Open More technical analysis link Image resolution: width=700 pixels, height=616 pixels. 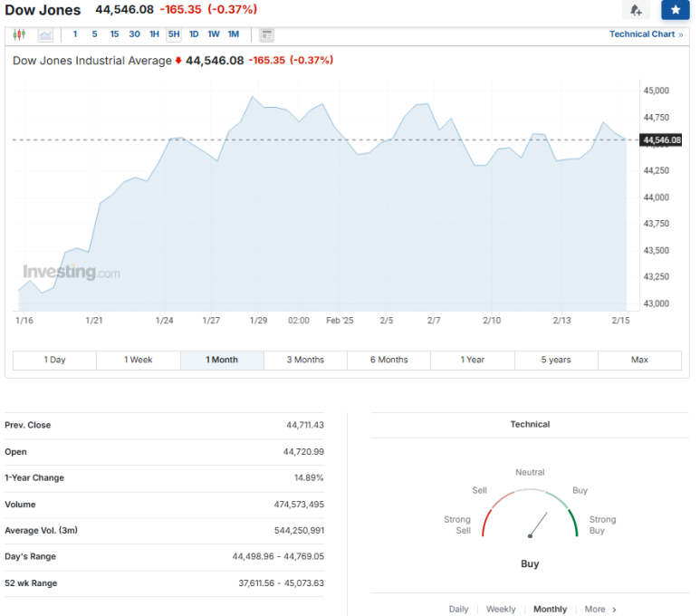pos(595,610)
